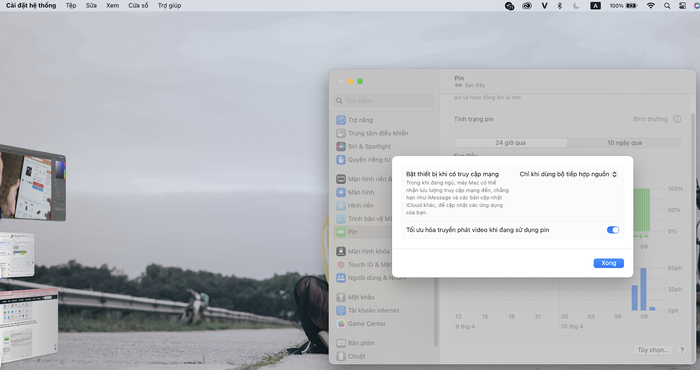Image resolution: width=700 pixels, height=370 pixels.
Task: Select Touch ID sidebar icon
Action: point(341,265)
